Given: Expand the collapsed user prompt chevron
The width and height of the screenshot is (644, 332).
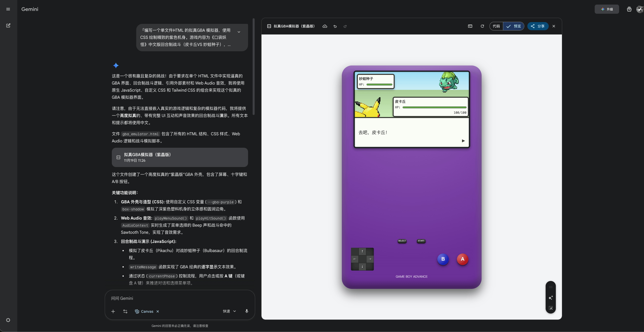Looking at the screenshot, I should pos(239,32).
